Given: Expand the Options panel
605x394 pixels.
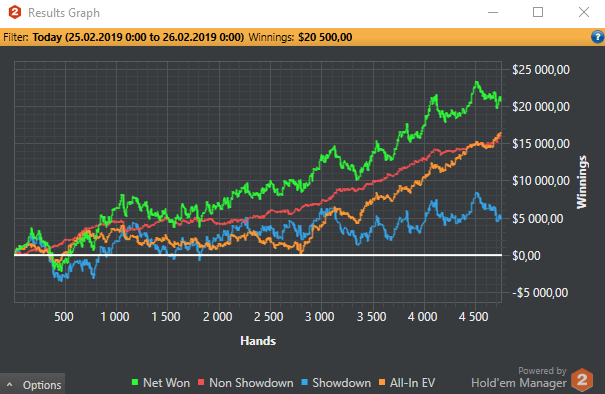Looking at the screenshot, I should (33, 384).
